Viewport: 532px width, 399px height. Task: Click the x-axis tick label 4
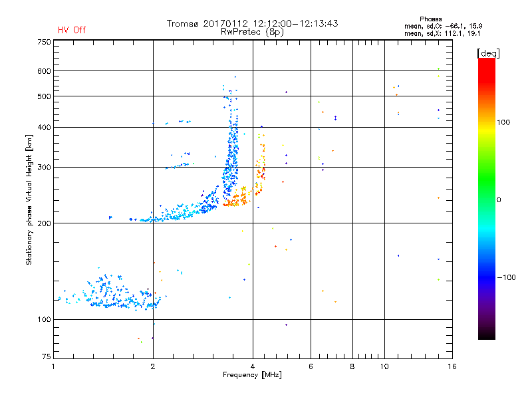click(x=253, y=366)
